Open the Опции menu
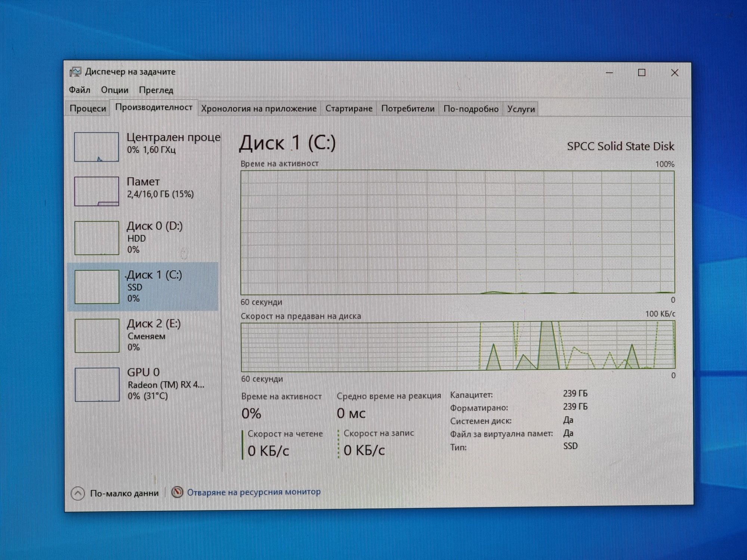The width and height of the screenshot is (747, 560). (115, 90)
